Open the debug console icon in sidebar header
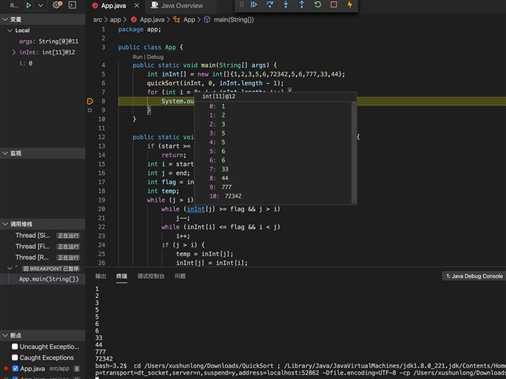The height and width of the screenshot is (379, 506). pyautogui.click(x=72, y=5)
